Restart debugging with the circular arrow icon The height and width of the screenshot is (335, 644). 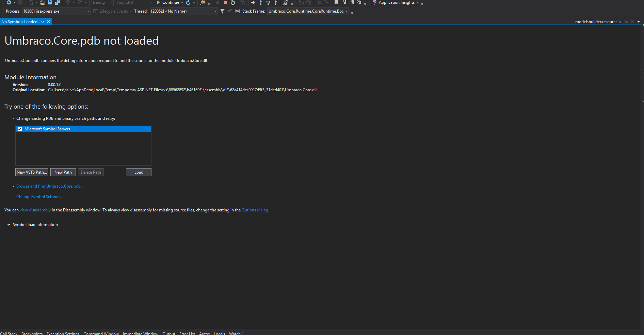[233, 2]
